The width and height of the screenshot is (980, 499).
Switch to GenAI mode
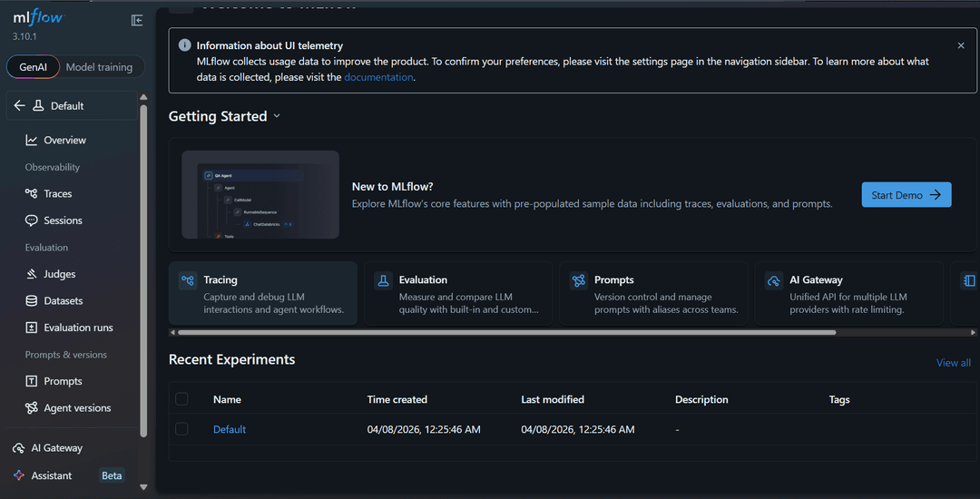(x=34, y=67)
